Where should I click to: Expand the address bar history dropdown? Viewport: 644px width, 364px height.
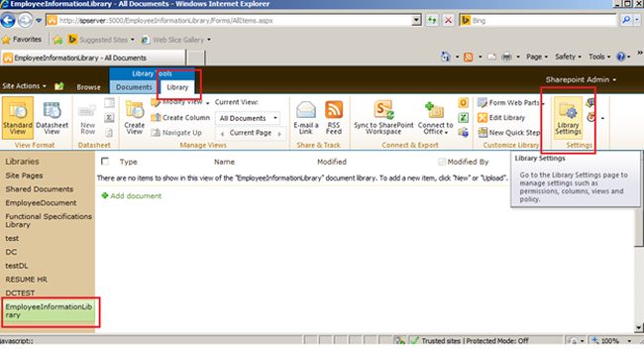tap(416, 20)
